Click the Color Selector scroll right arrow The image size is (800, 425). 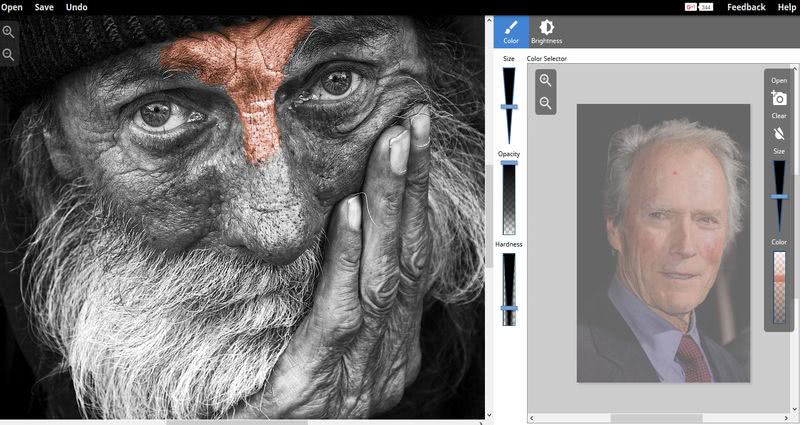point(786,418)
